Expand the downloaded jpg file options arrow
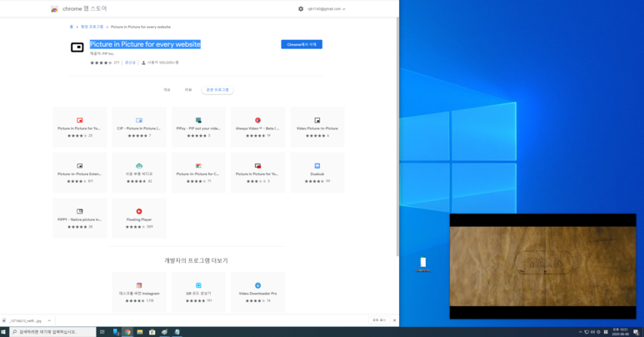The height and width of the screenshot is (337, 644). (49, 320)
